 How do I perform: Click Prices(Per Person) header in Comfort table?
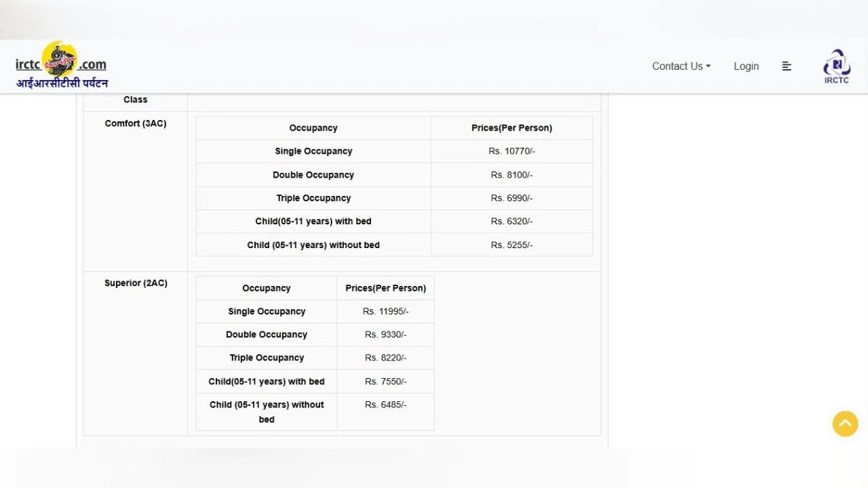[511, 128]
